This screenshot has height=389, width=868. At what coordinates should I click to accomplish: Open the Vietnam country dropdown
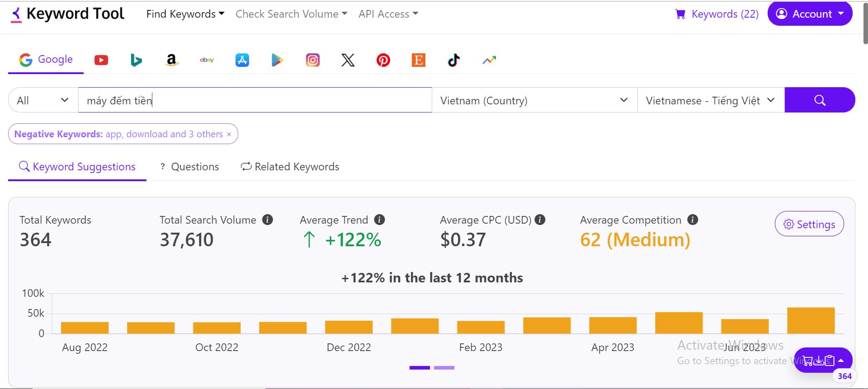[x=534, y=100]
